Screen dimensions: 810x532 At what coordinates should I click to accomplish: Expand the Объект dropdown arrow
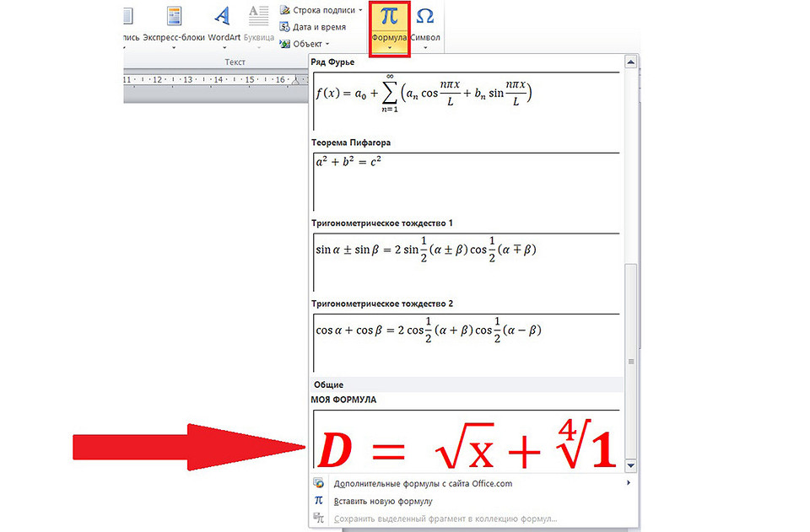click(x=327, y=44)
